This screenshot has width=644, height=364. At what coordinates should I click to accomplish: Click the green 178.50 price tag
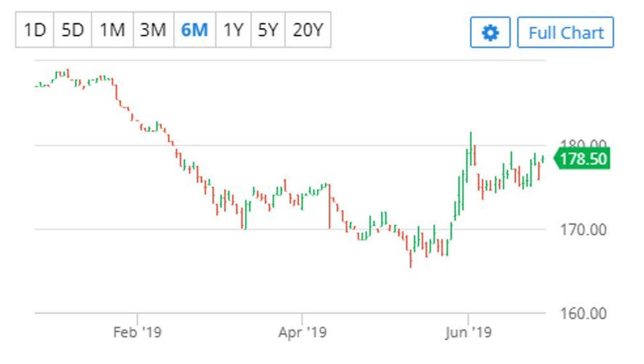[583, 159]
